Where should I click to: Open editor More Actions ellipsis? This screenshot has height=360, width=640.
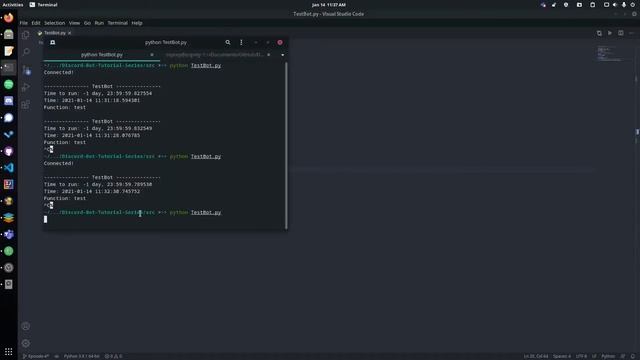pyautogui.click(x=631, y=33)
